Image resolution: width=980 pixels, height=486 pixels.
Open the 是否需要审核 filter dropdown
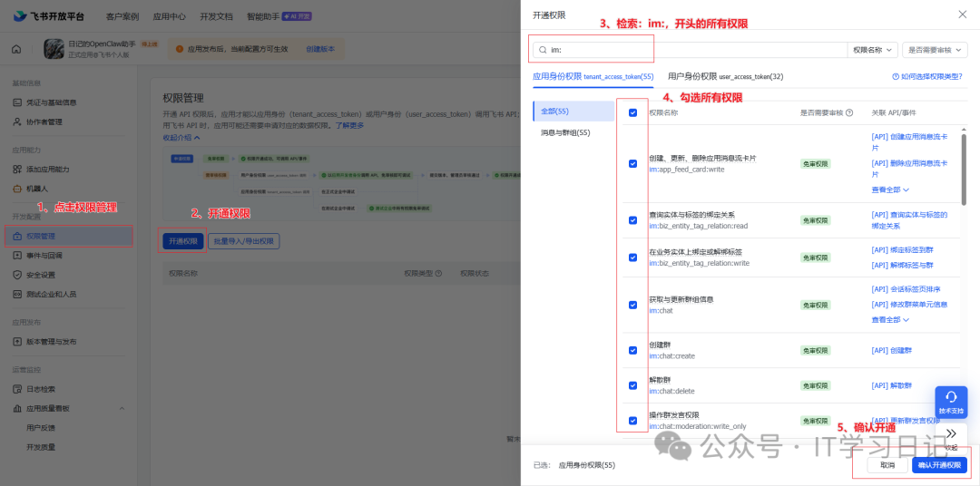pos(935,49)
